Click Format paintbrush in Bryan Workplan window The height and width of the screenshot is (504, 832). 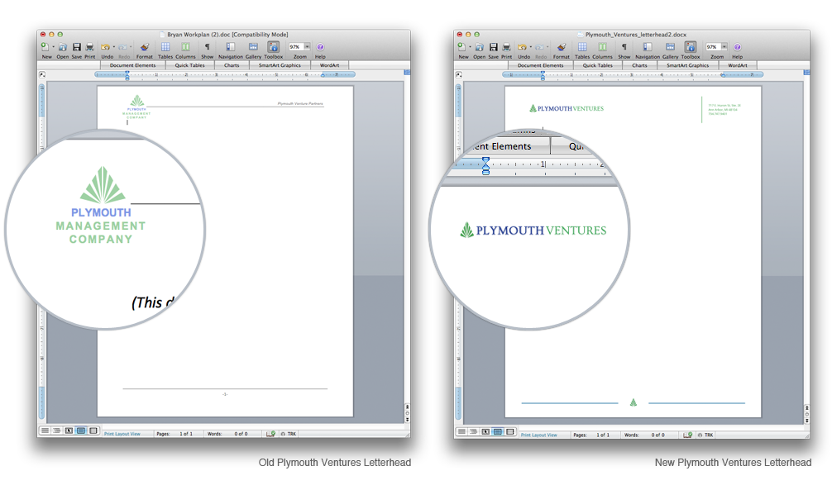144,47
